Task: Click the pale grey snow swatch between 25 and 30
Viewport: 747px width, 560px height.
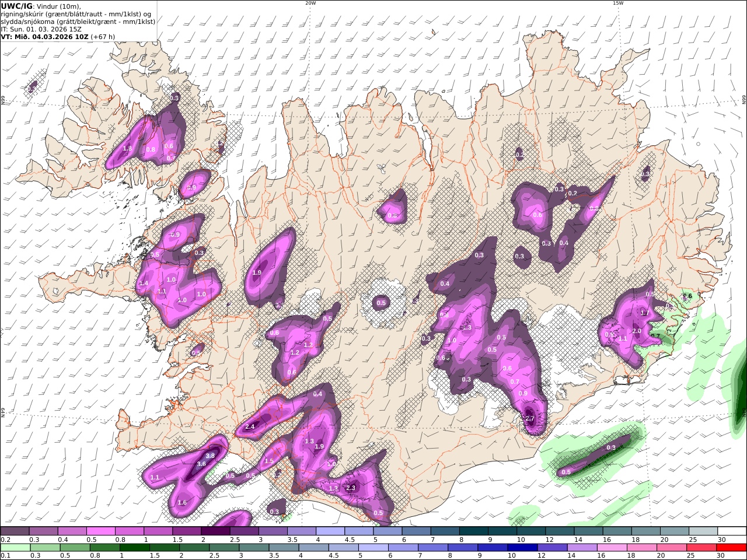Action: point(704,531)
